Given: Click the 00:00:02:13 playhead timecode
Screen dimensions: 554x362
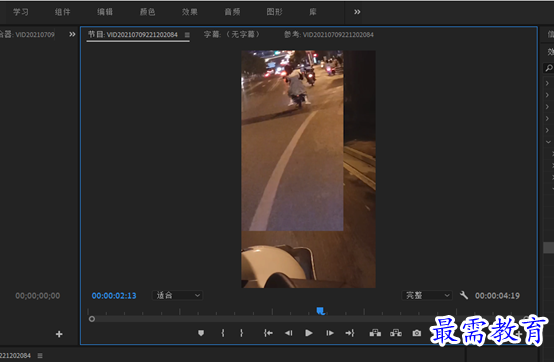Looking at the screenshot, I should pyautogui.click(x=114, y=296).
